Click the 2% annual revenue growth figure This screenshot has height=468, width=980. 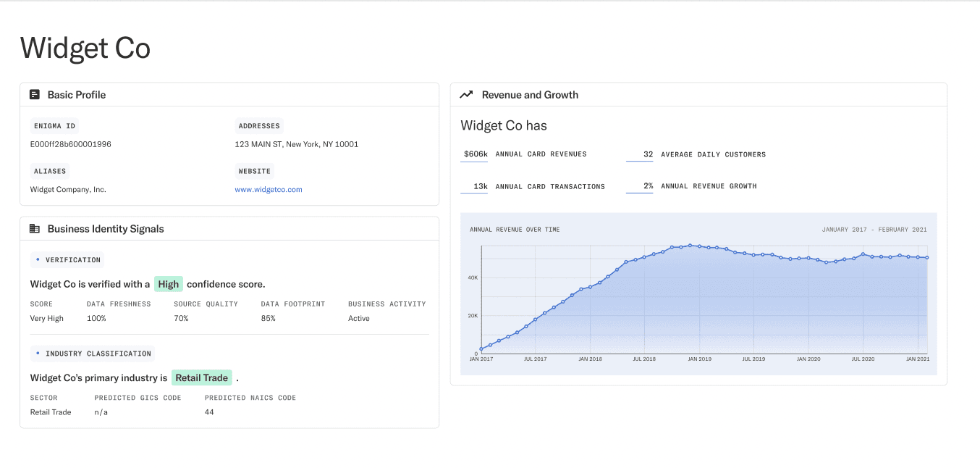coord(649,186)
